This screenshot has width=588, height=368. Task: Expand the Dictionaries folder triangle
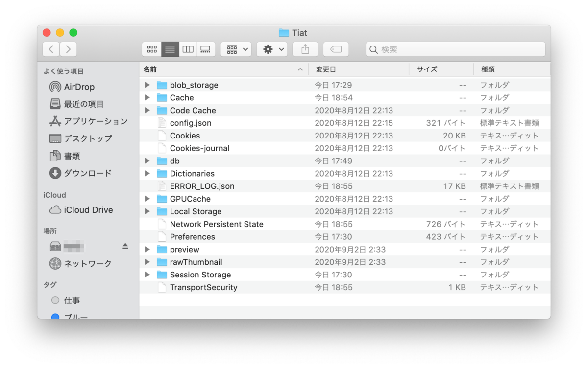(x=147, y=174)
